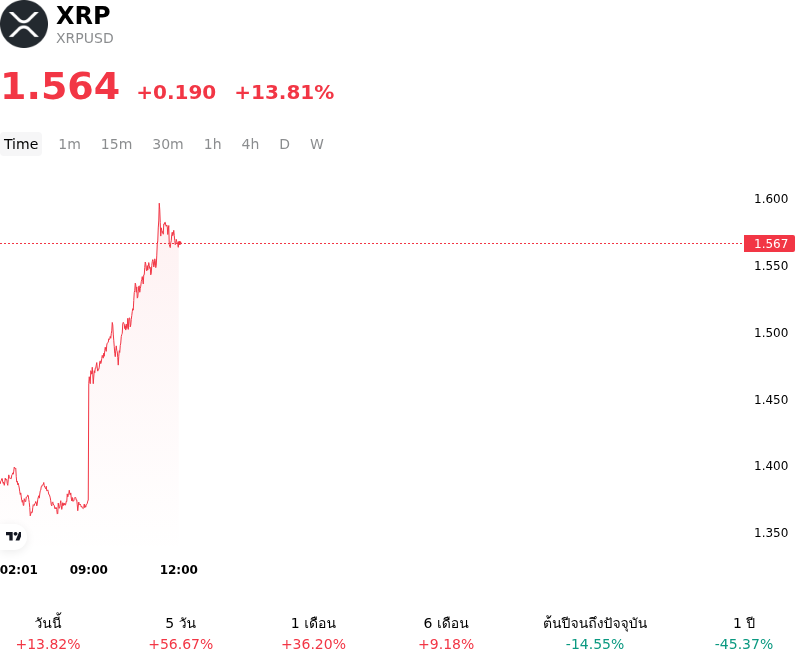Switch to the 15m interval

point(116,144)
